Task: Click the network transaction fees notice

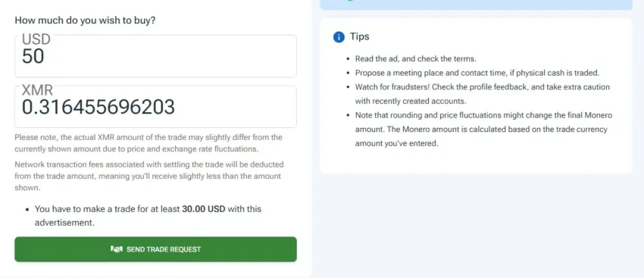Action: point(149,176)
